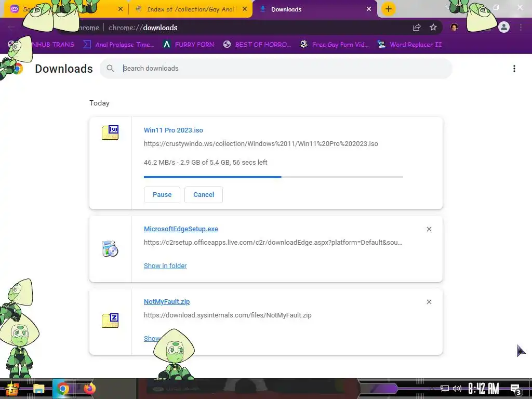Show MicrosoftEdgeSetup.exe in folder
This screenshot has width=532, height=399.
pyautogui.click(x=165, y=265)
